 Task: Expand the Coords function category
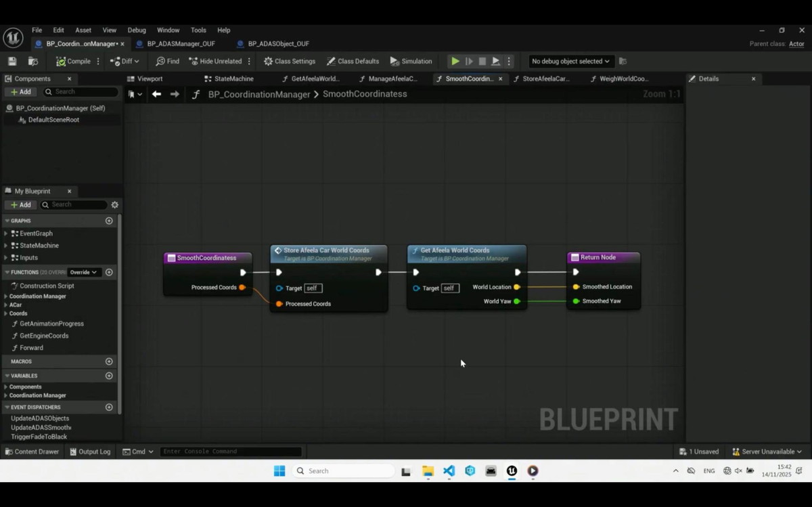point(6,313)
